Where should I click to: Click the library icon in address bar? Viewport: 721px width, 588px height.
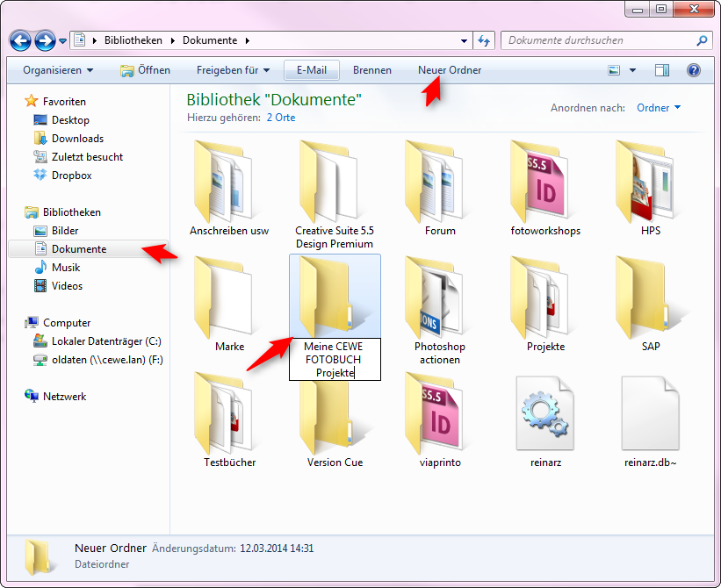coord(80,40)
